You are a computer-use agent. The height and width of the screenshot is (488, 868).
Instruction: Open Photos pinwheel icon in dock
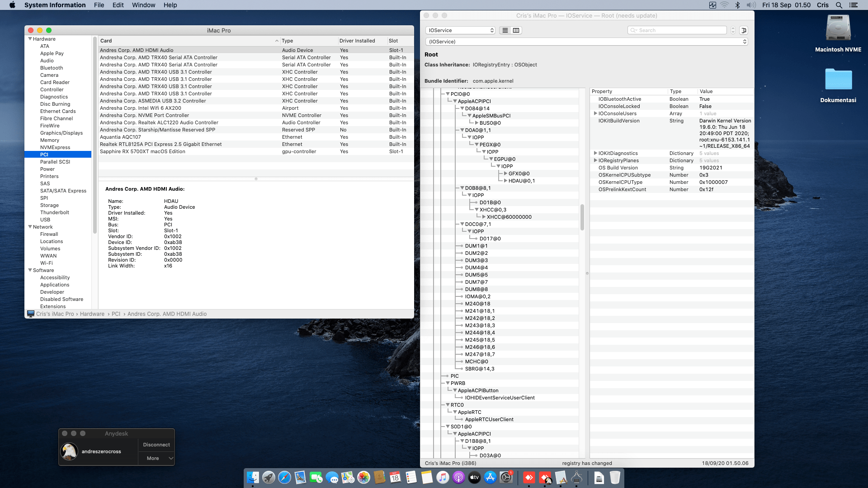[363, 477]
